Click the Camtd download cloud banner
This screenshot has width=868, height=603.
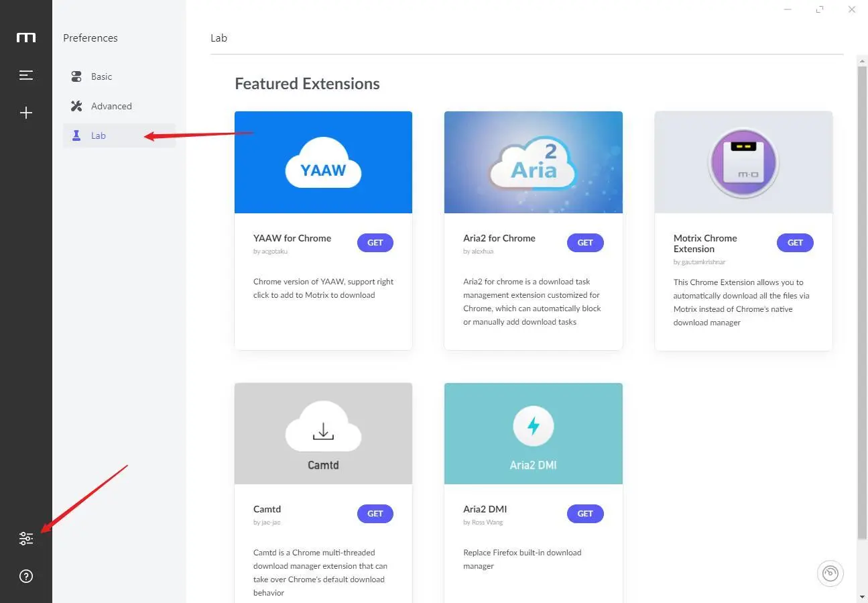pyautogui.click(x=323, y=433)
